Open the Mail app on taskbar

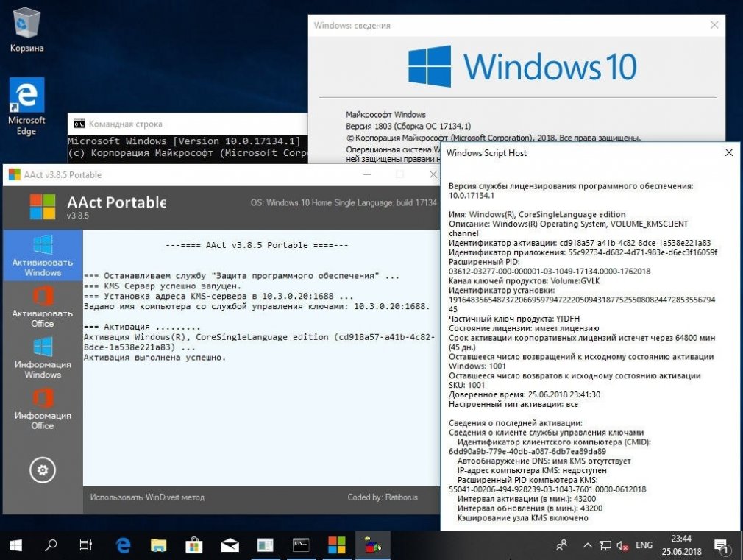(x=230, y=545)
